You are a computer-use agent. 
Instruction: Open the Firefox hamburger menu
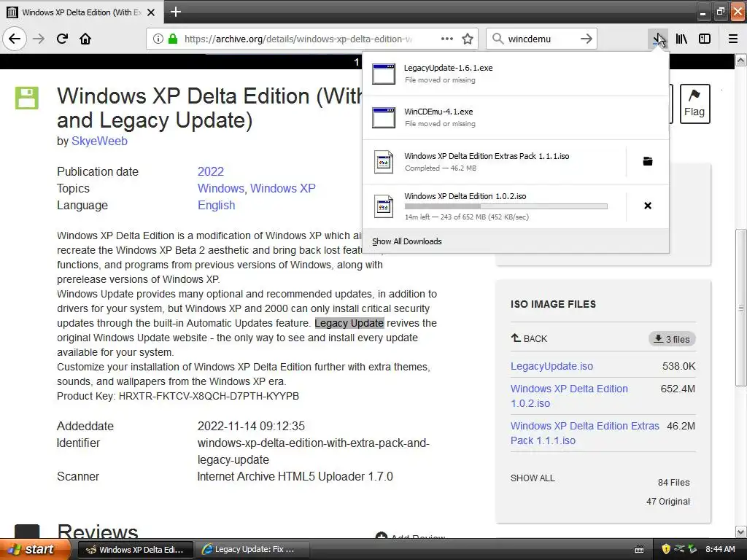[x=733, y=39]
